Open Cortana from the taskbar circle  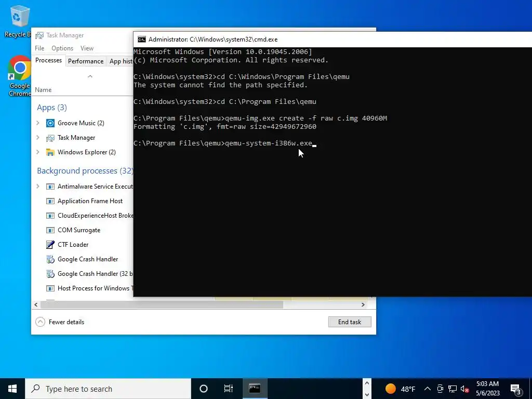[x=204, y=389]
